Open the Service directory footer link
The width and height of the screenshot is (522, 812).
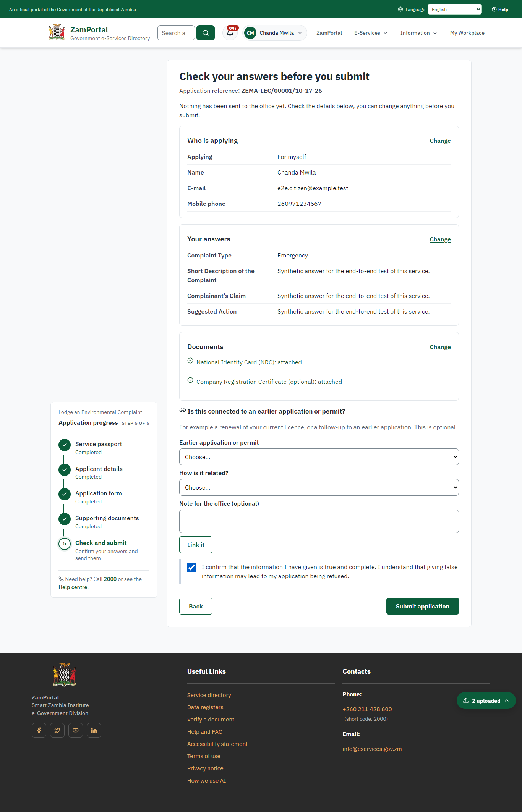[x=209, y=695]
